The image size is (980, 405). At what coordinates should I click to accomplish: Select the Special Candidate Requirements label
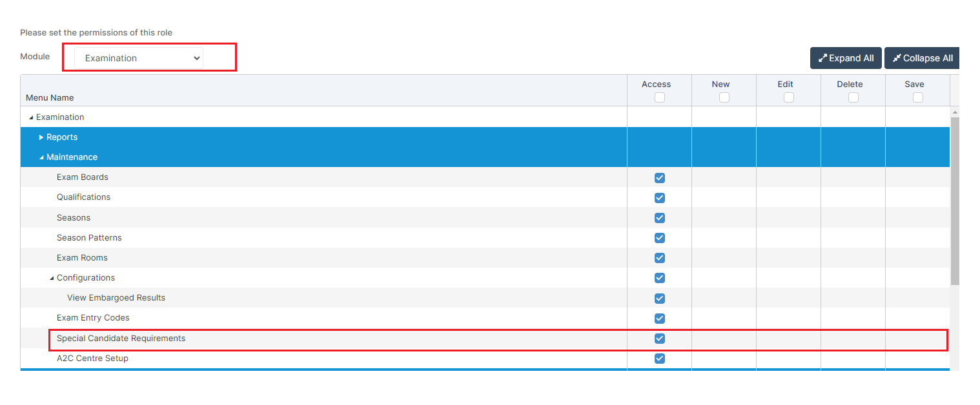pos(121,339)
